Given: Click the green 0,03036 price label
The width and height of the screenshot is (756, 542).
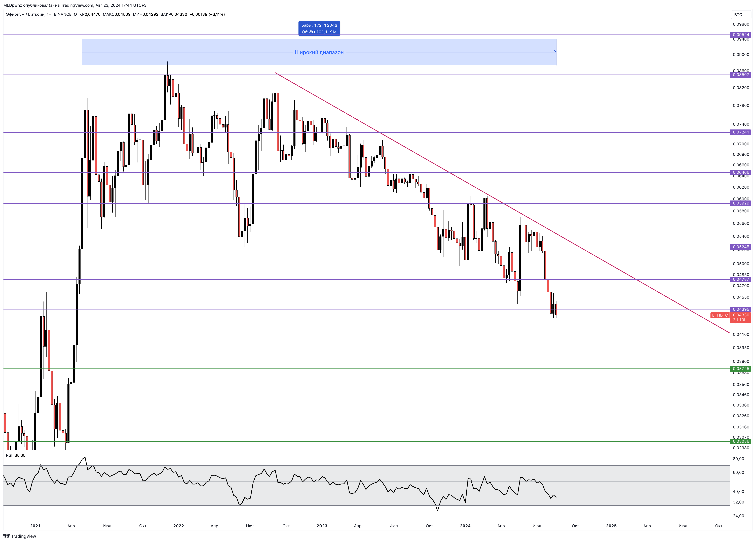Looking at the screenshot, I should [741, 441].
